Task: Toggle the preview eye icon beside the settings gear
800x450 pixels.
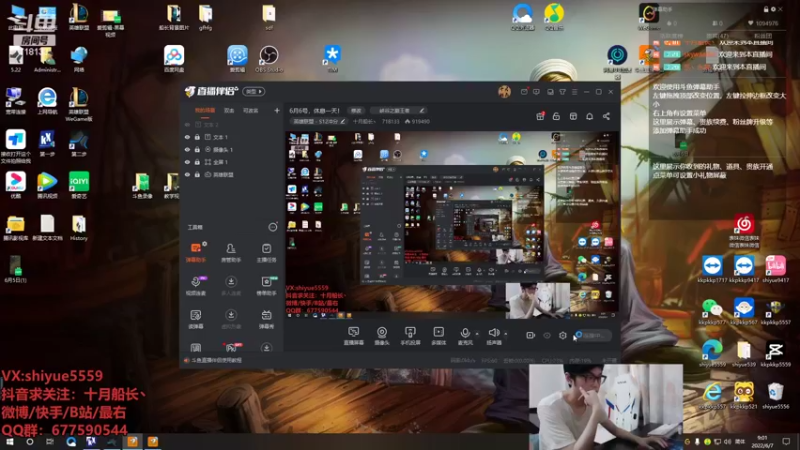Action: [x=547, y=335]
